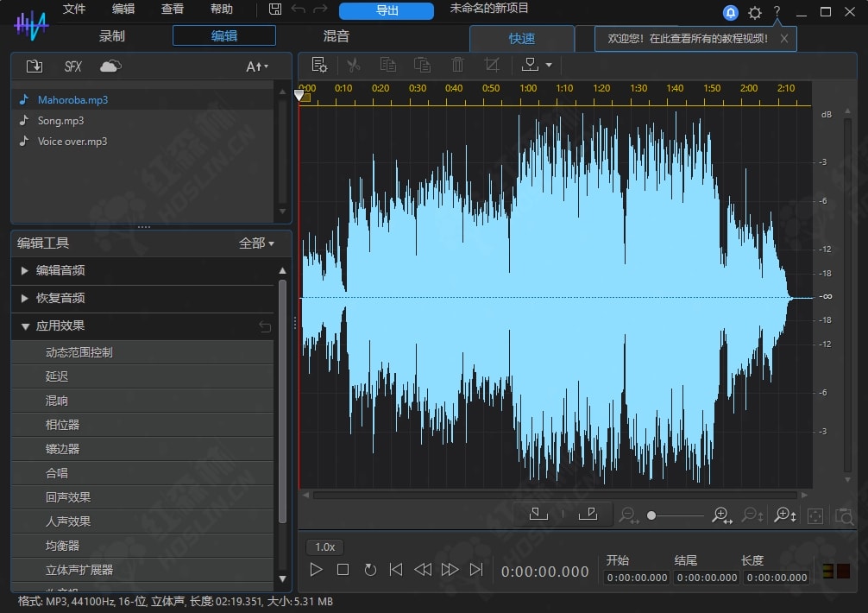The width and height of the screenshot is (868, 613).
Task: Expand the 恢复音频 section
Action: point(60,298)
